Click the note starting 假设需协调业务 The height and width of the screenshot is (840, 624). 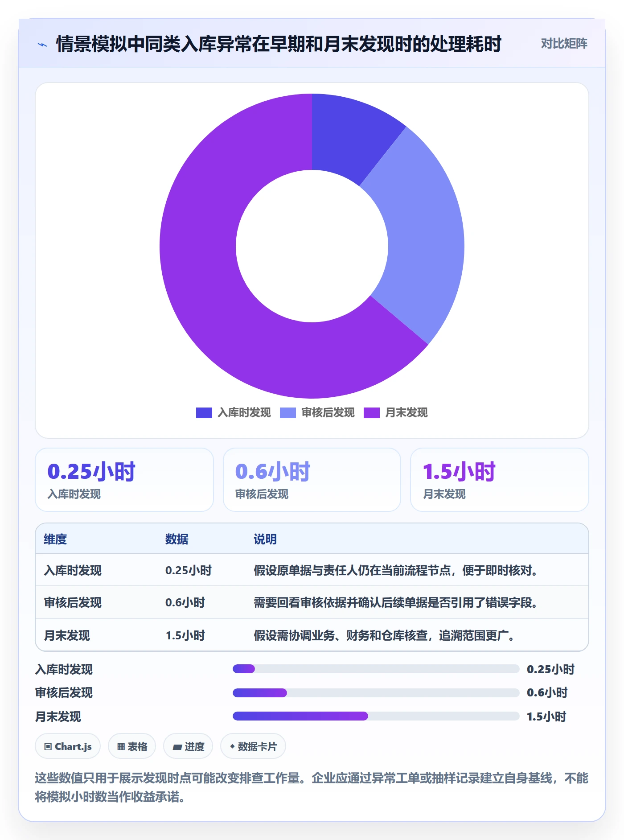click(385, 635)
